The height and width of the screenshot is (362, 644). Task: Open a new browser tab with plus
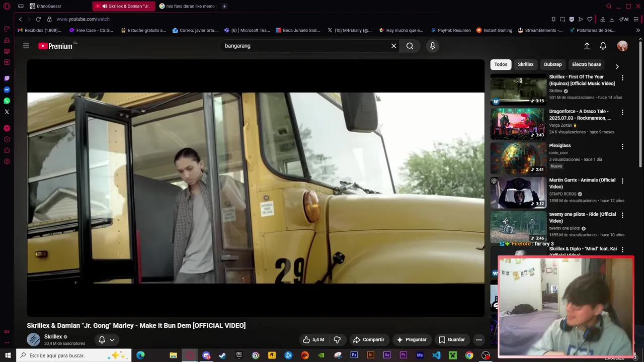coord(224,6)
